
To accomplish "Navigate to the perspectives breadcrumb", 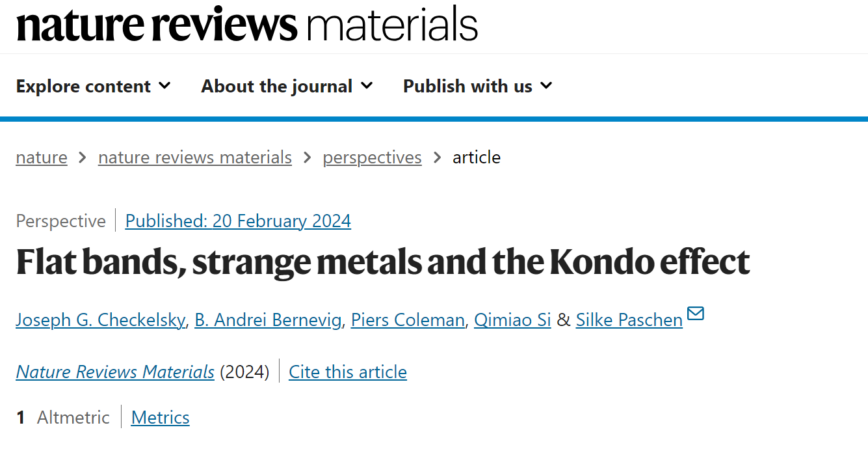I will (372, 157).
